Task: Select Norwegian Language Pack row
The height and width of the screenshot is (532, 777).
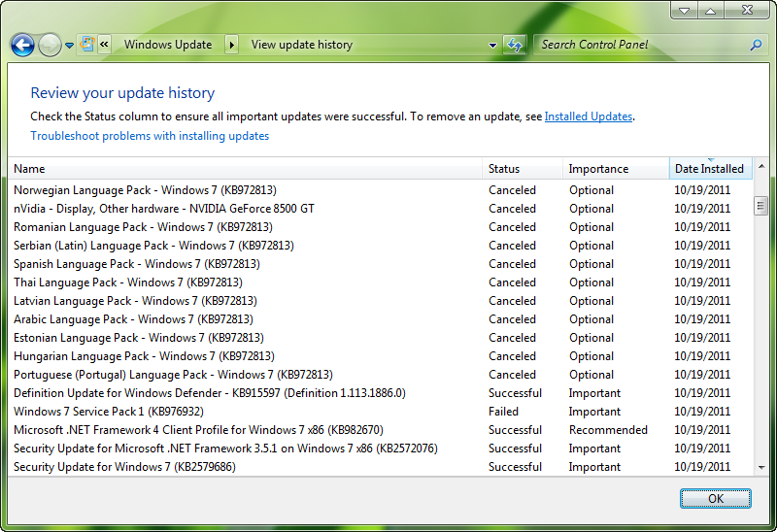Action: (381, 190)
